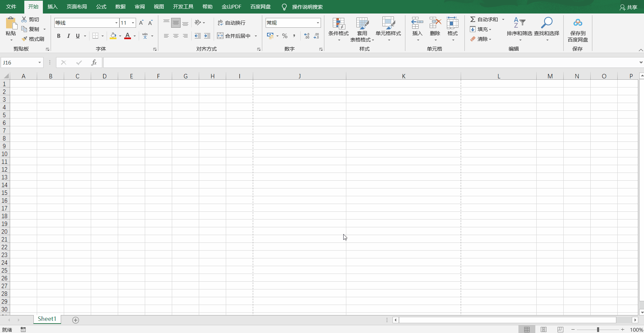Click the Paste (粘贴) icon

11,23
